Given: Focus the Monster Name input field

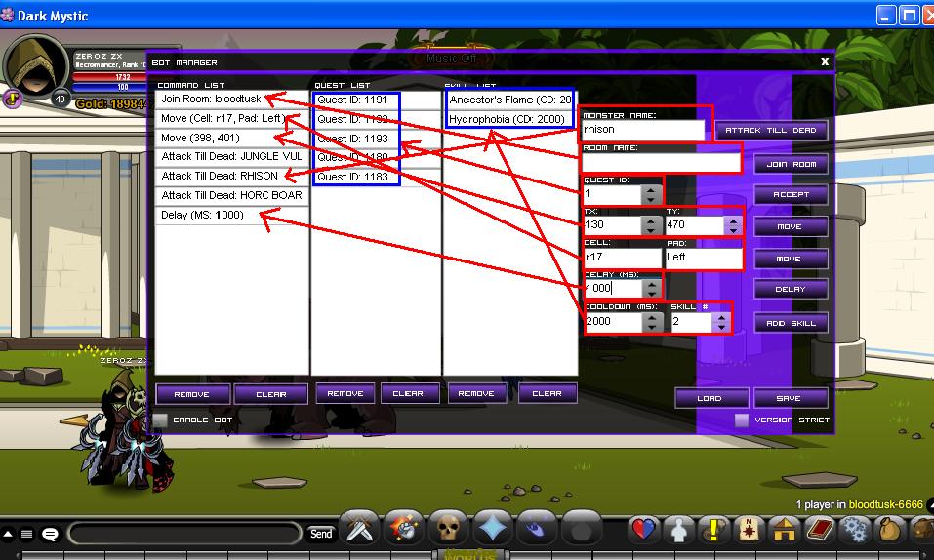Looking at the screenshot, I should click(x=643, y=130).
